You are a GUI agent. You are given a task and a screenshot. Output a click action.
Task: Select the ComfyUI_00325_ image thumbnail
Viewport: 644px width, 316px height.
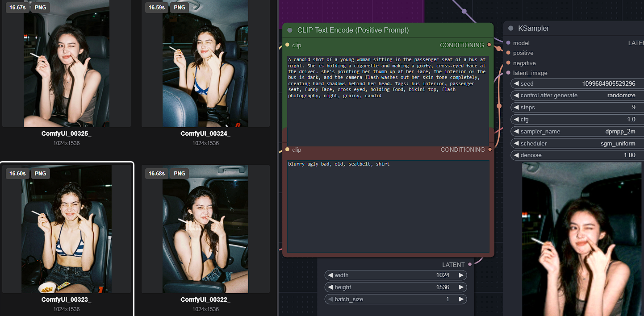[67, 63]
